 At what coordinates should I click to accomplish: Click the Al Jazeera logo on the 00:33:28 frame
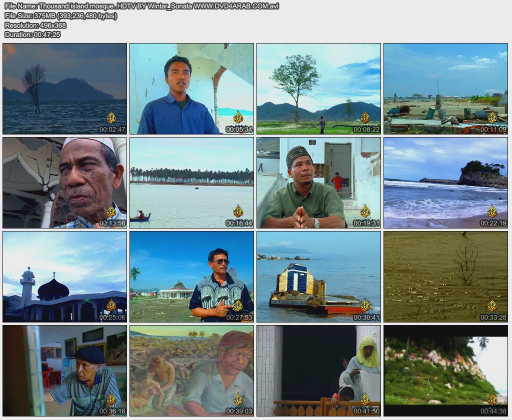[492, 305]
